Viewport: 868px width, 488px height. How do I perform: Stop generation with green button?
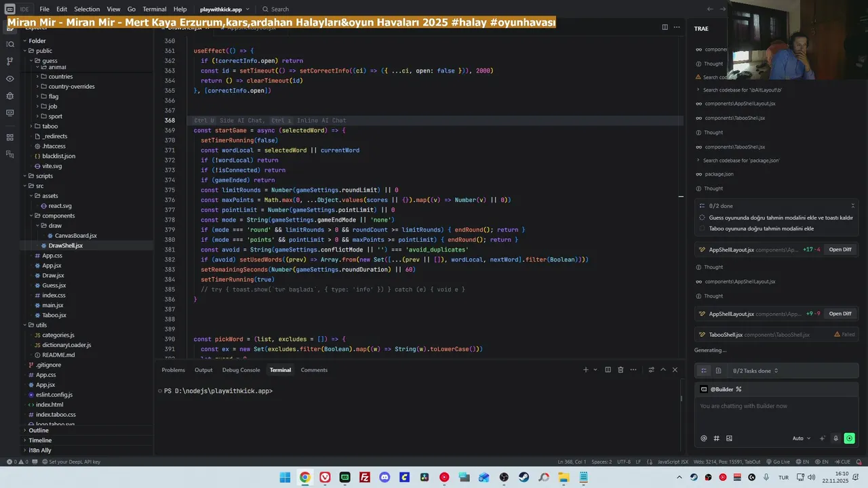849,439
